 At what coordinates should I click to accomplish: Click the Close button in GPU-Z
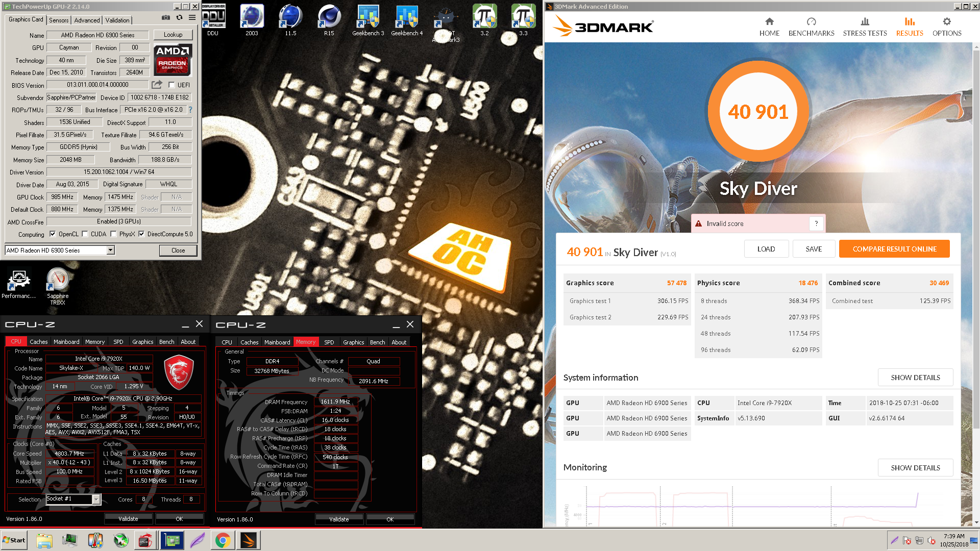(x=178, y=251)
